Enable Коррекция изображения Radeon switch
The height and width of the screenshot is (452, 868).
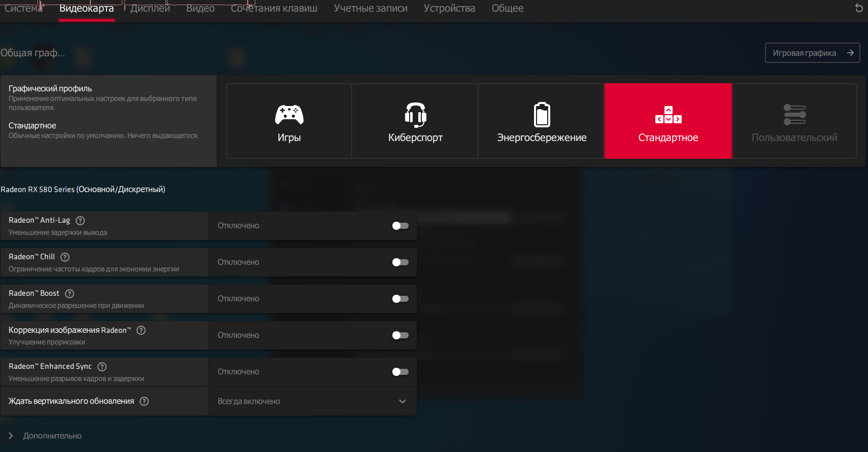pyautogui.click(x=400, y=335)
